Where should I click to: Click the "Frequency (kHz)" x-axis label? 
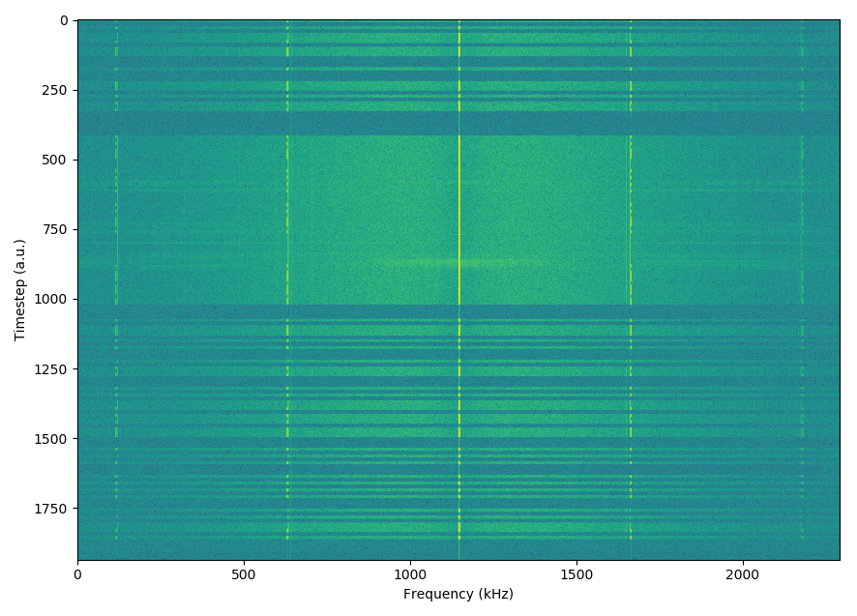tap(458, 594)
